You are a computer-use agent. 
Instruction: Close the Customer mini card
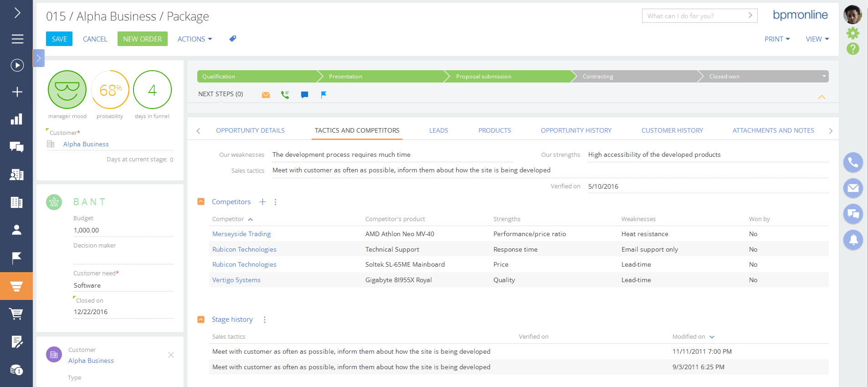coord(171,355)
